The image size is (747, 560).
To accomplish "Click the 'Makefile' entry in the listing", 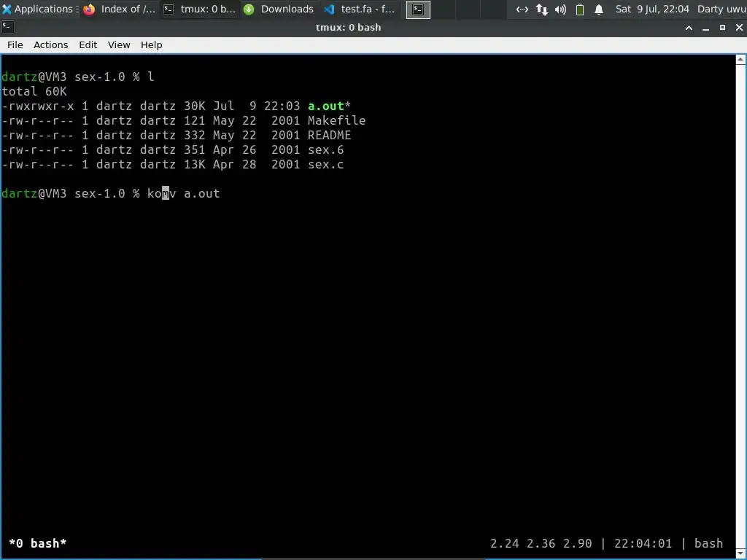I will click(336, 120).
